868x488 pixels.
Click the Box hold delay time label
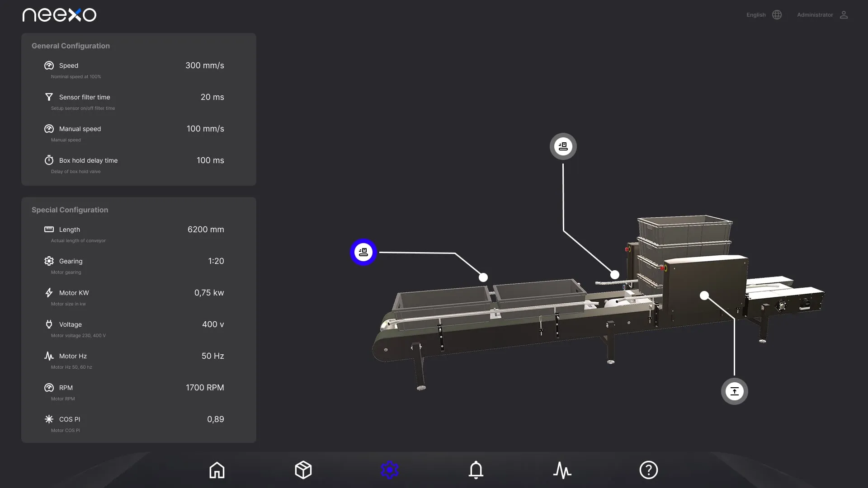click(x=88, y=160)
